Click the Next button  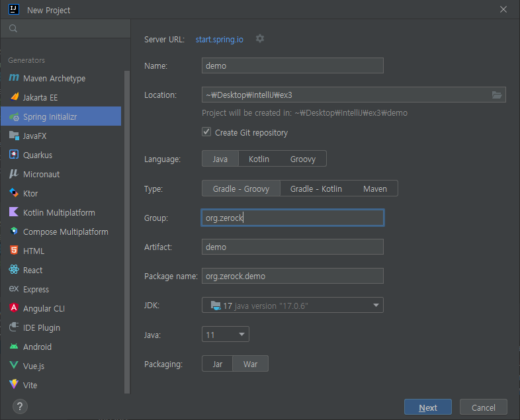pyautogui.click(x=428, y=407)
